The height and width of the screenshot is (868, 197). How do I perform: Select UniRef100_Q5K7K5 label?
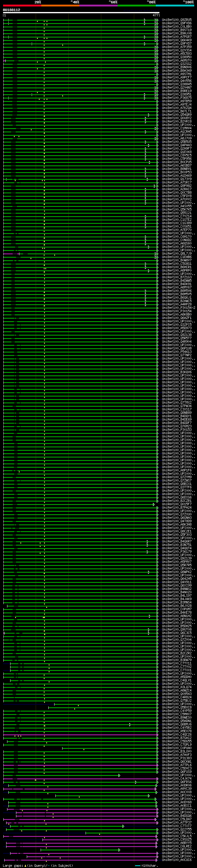point(177,210)
